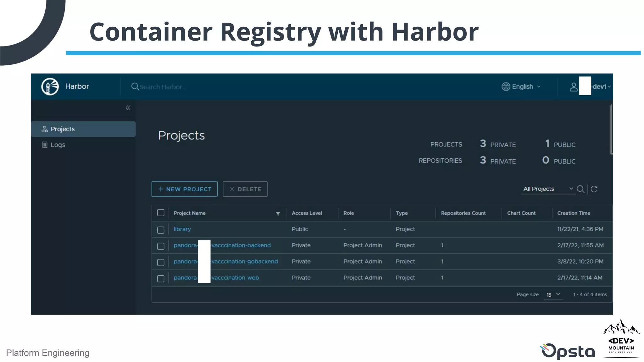This screenshot has width=644, height=362.
Task: Click the Harbor lighthouse logo
Action: (50, 86)
